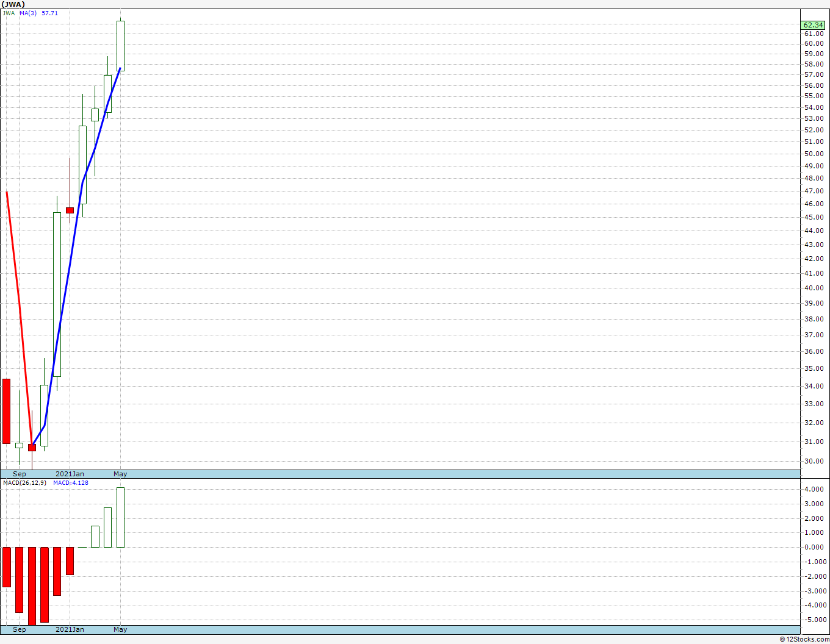The image size is (830, 644).
Task: Click the 62.34 current price tag
Action: 813,25
